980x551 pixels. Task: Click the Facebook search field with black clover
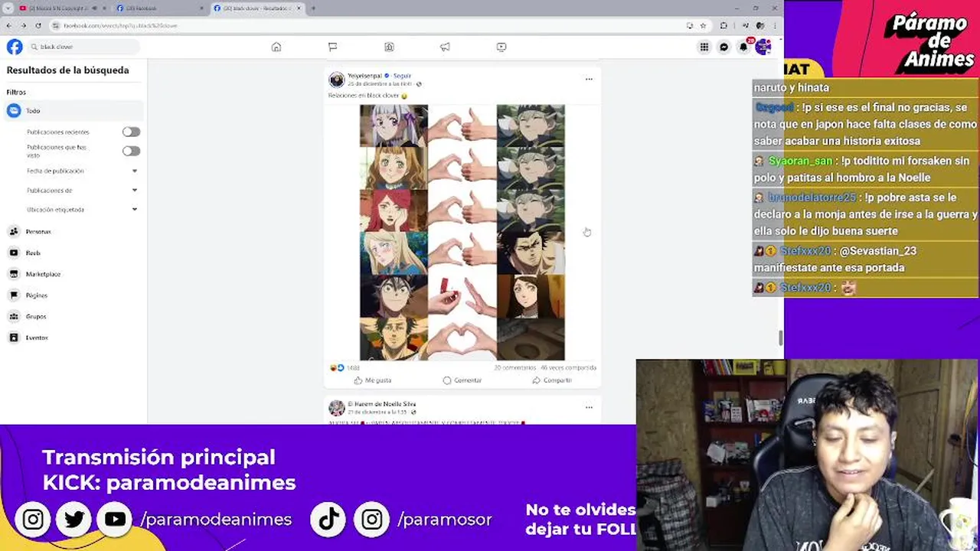click(x=83, y=47)
